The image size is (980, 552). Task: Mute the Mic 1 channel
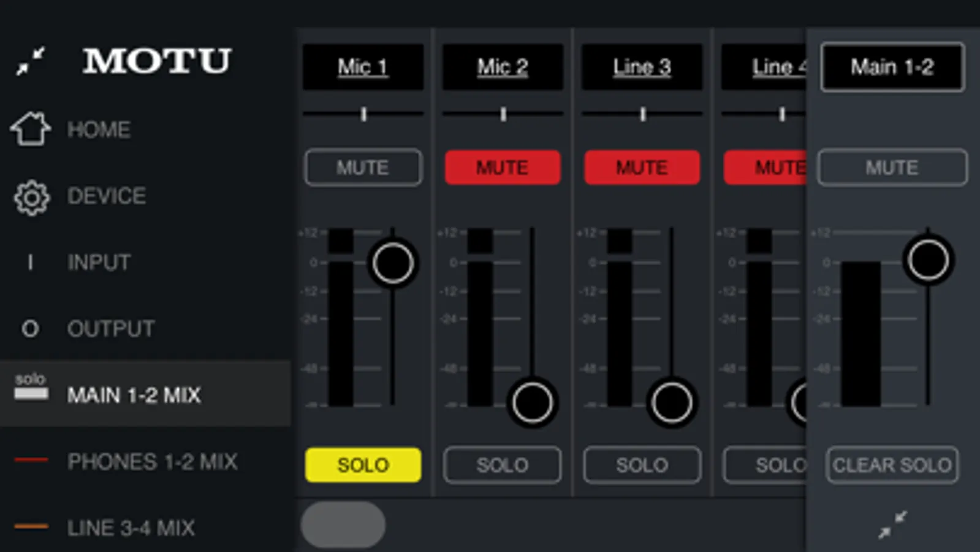pyautogui.click(x=363, y=167)
